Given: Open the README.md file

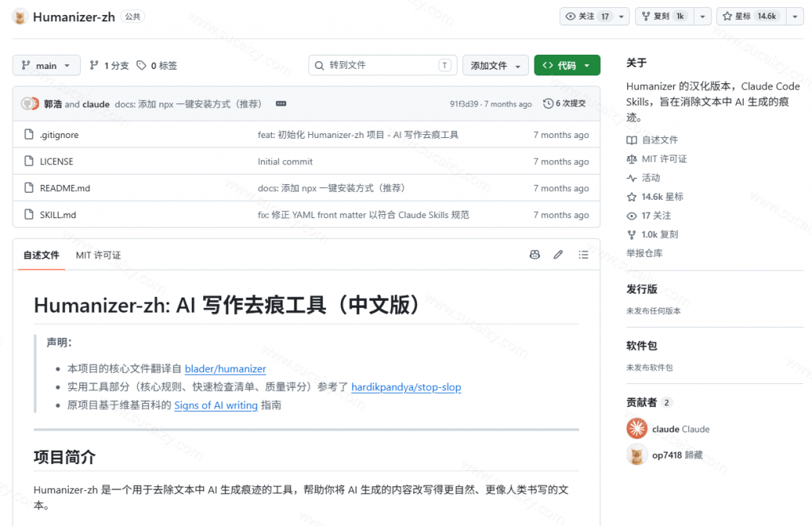Looking at the screenshot, I should coord(65,188).
